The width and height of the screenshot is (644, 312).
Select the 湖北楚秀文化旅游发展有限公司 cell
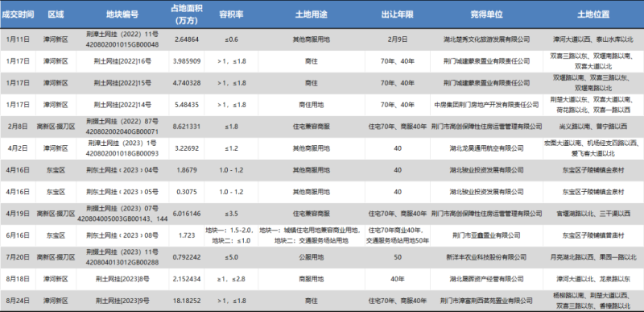tap(486, 40)
